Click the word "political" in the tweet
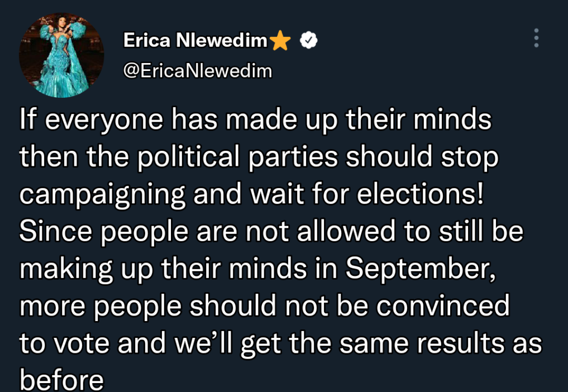Screen dimensions: 568x392 (x=188, y=157)
